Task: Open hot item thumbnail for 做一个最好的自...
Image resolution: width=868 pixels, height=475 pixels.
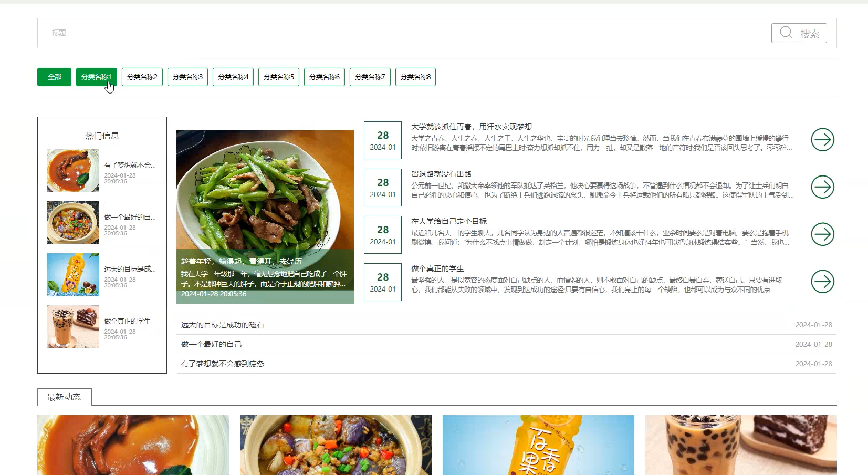Action: click(73, 222)
